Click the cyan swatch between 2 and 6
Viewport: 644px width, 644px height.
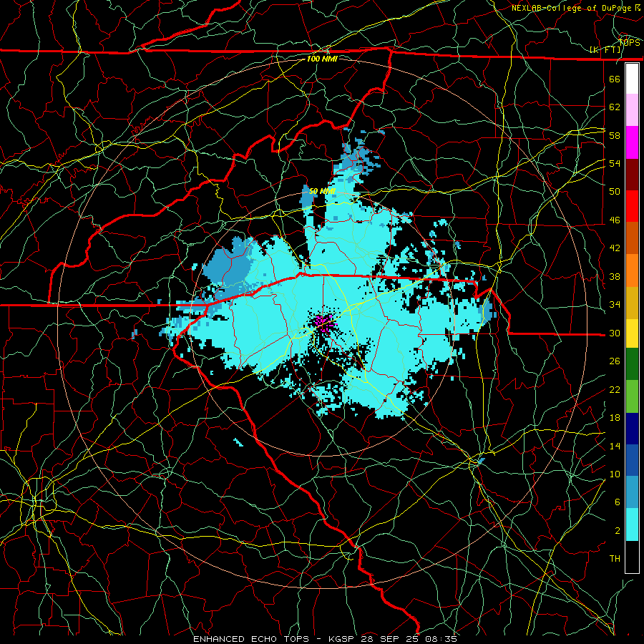(x=632, y=525)
